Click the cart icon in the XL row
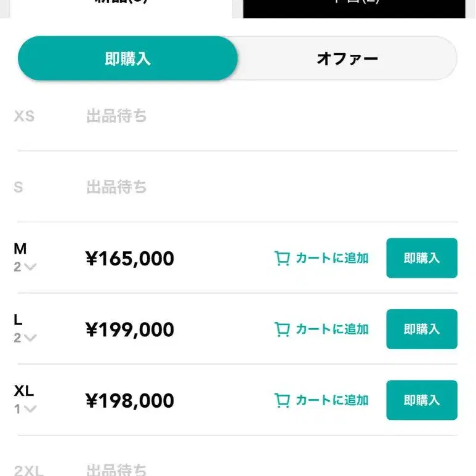 pyautogui.click(x=282, y=401)
